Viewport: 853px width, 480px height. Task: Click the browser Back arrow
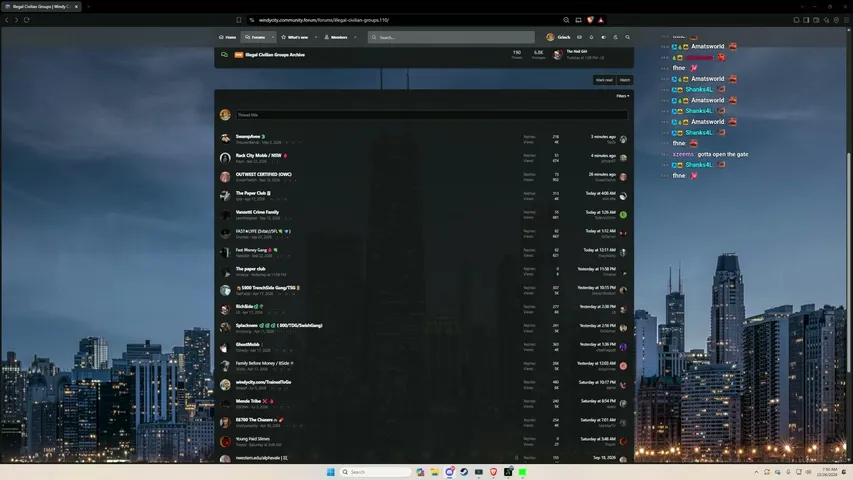7,20
